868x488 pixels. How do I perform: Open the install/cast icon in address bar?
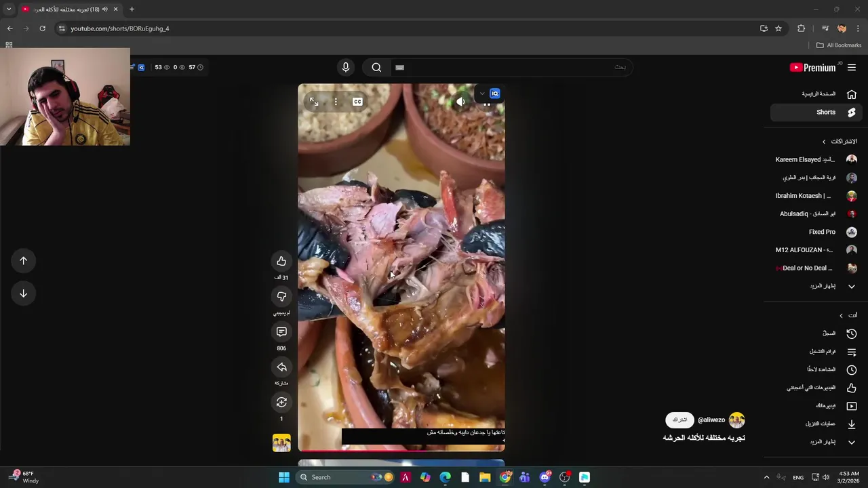pos(764,28)
